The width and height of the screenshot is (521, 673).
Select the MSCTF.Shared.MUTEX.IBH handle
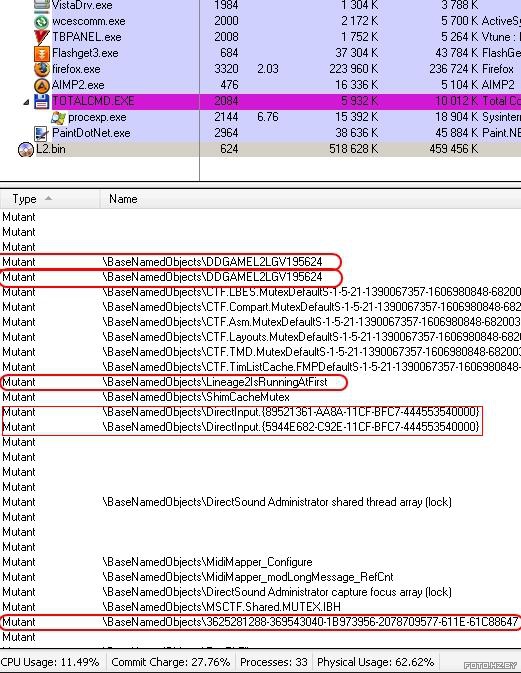(221, 607)
